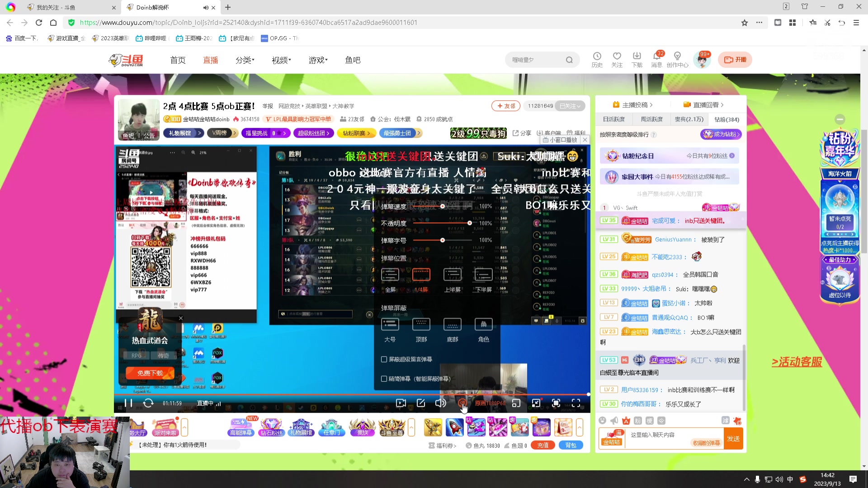Refresh the live stream with reload icon
The height and width of the screenshot is (488, 868).
(x=148, y=403)
